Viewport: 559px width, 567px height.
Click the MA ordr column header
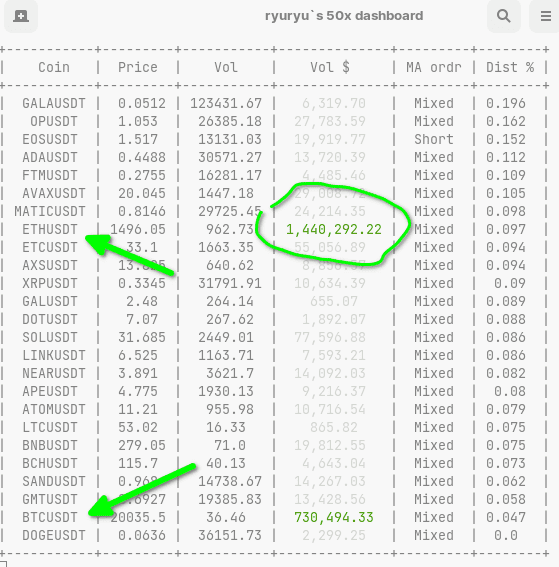pyautogui.click(x=434, y=67)
